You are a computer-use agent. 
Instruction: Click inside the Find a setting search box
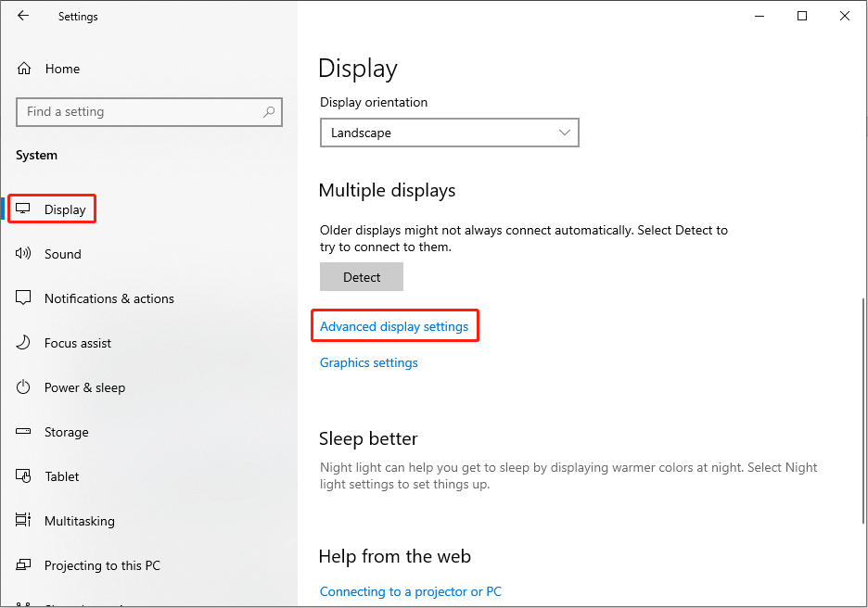[x=139, y=111]
